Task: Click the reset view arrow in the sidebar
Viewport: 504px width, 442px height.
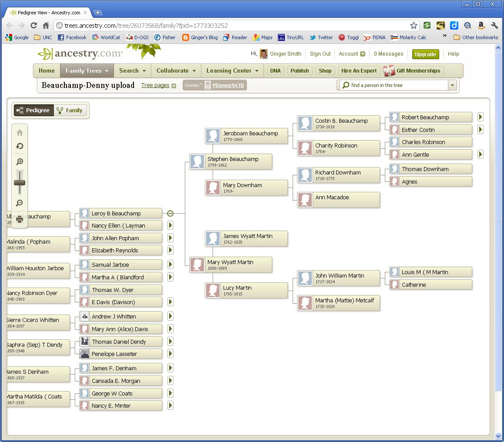Action: [x=19, y=146]
